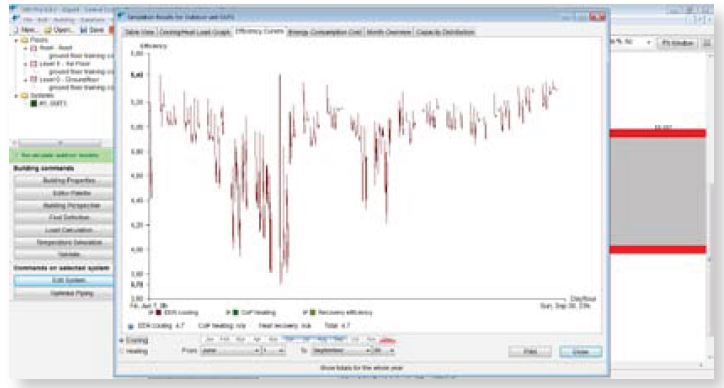Open the From month dropdown
Image resolution: width=724 pixels, height=388 pixels.
(x=230, y=351)
